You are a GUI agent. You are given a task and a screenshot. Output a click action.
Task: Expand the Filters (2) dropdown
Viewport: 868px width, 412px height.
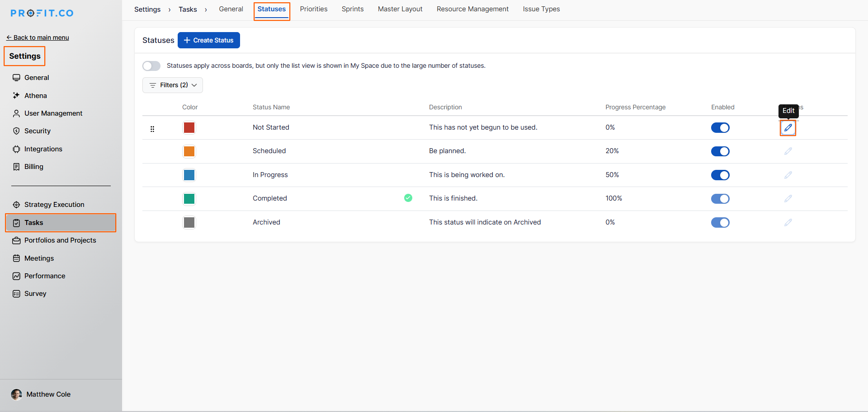pos(173,85)
